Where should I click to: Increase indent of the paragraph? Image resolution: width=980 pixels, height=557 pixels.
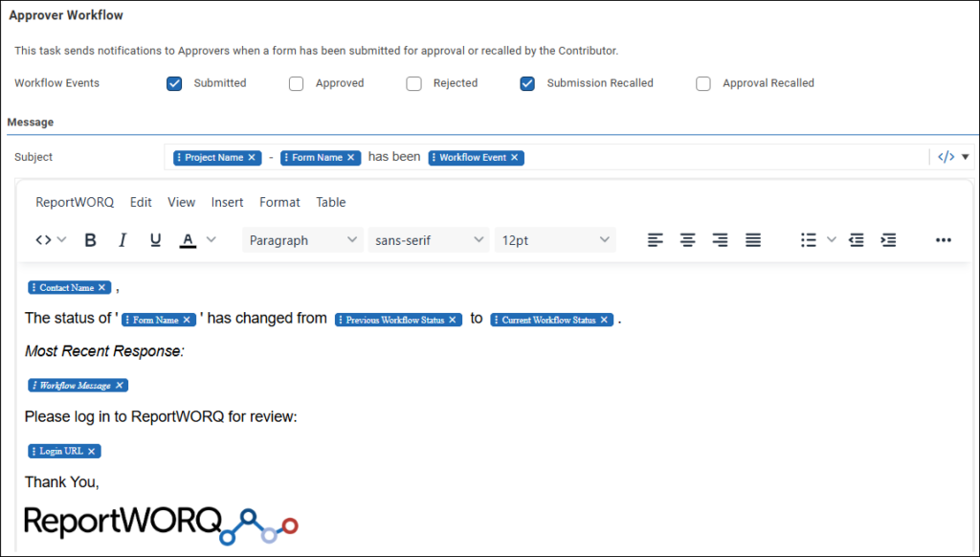pyautogui.click(x=888, y=240)
